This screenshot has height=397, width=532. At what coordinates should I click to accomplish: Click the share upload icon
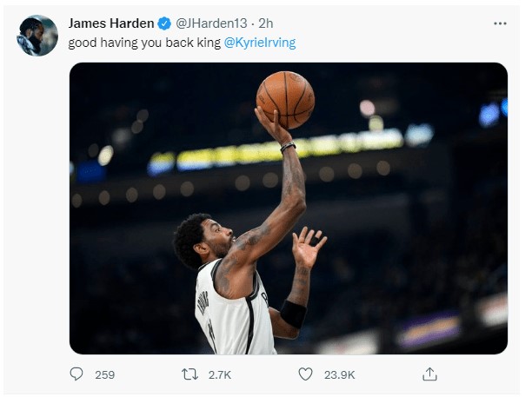(x=429, y=374)
